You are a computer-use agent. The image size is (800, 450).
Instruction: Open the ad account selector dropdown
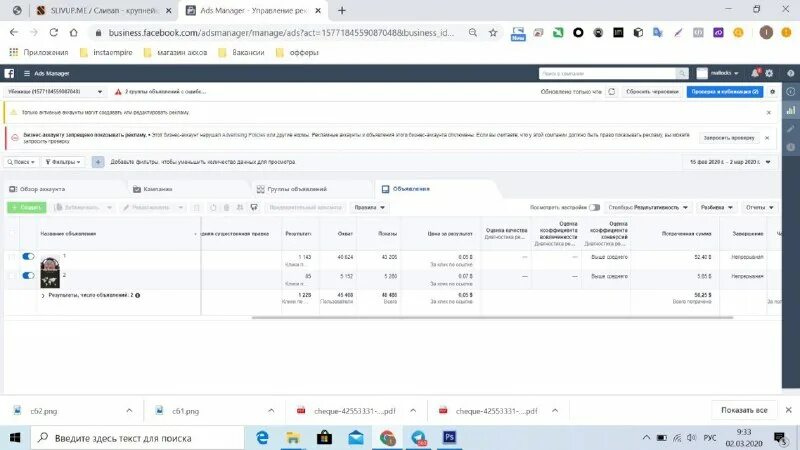(x=55, y=92)
